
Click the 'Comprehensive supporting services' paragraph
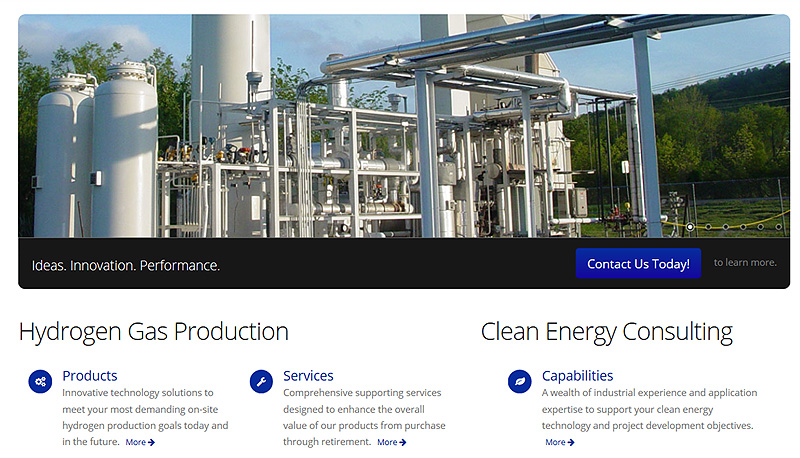[x=364, y=417]
